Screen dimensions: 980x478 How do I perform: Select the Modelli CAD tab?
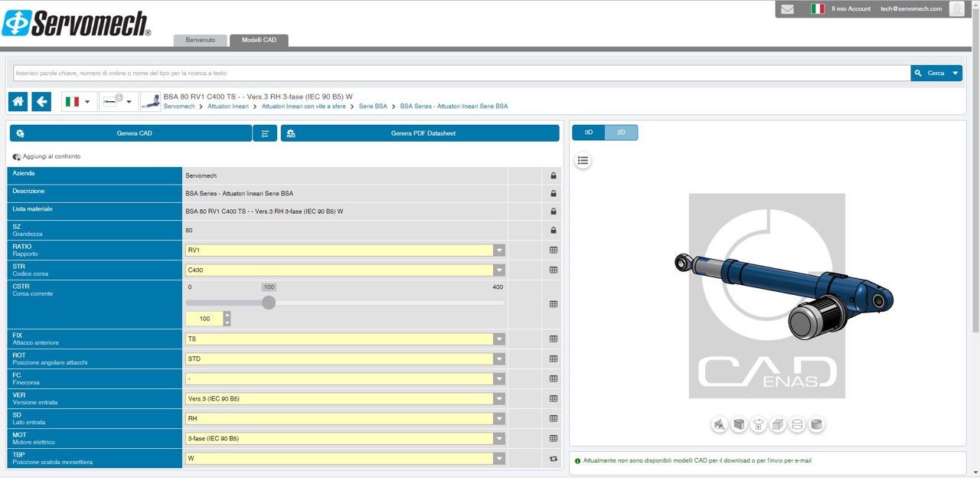coord(259,40)
